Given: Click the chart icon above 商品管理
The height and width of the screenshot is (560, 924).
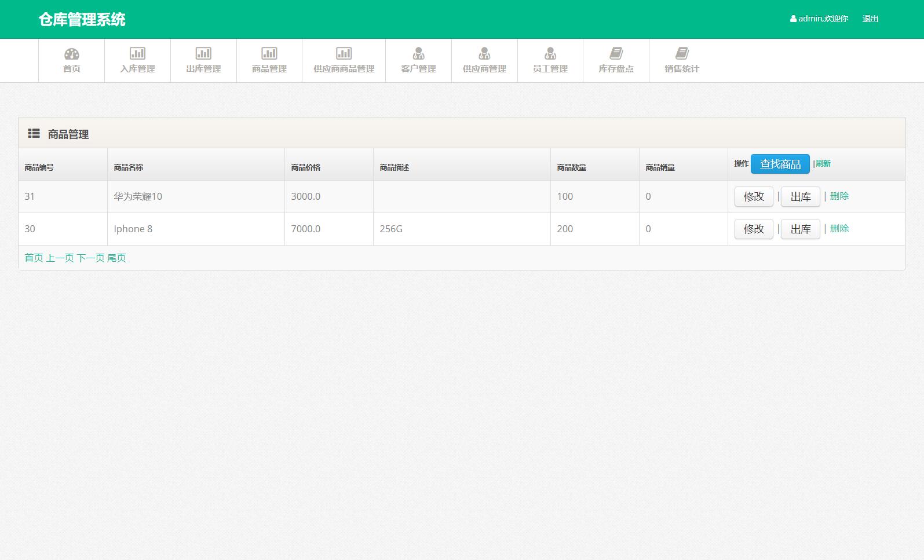Looking at the screenshot, I should 269,53.
